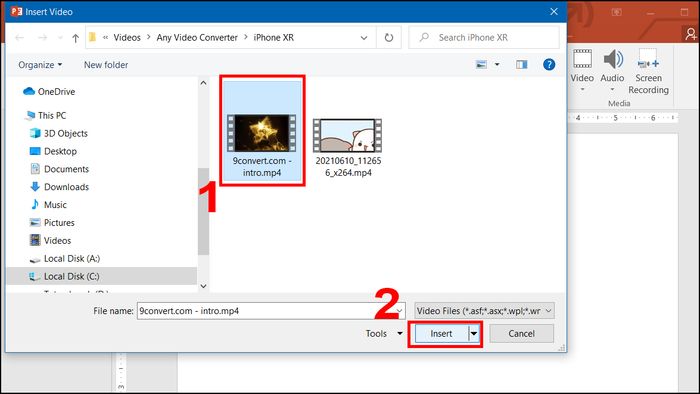Click the Downloads arrow icon
The width and height of the screenshot is (700, 394).
click(x=35, y=187)
